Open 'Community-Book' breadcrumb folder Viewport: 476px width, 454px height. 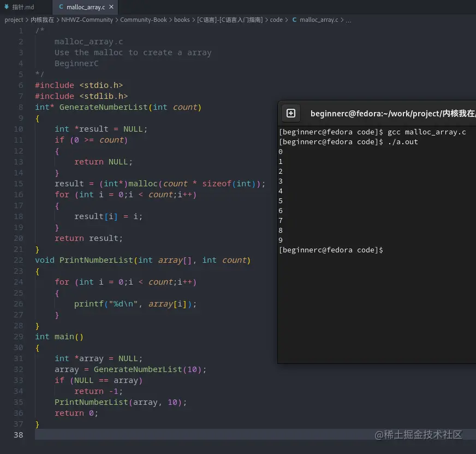[x=143, y=20]
